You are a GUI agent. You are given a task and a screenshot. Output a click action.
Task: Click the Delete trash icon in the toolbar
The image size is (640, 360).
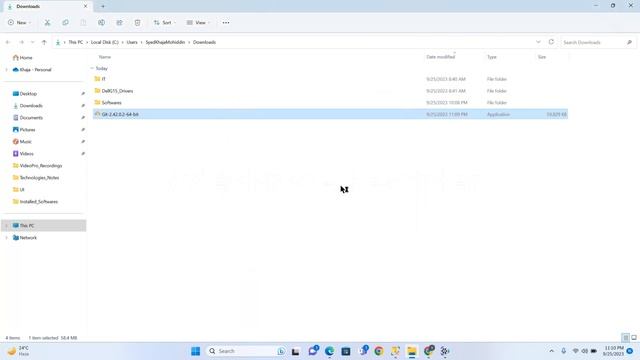pyautogui.click(x=137, y=23)
